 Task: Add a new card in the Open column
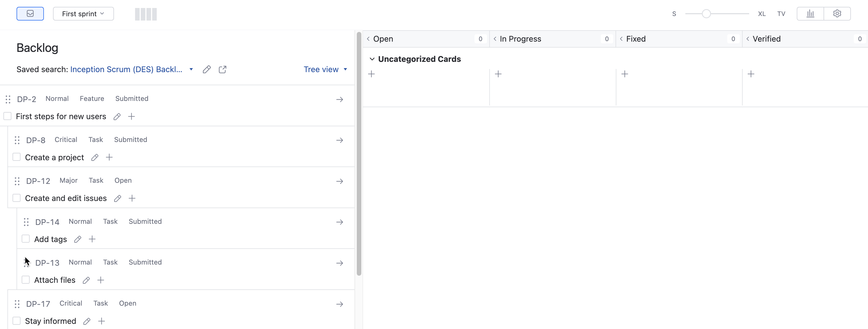(372, 74)
